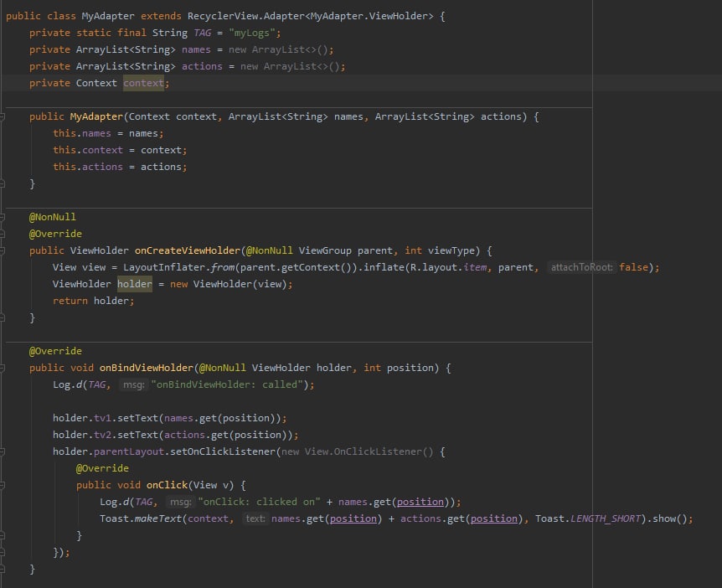Click tv1 in holder.tv1.setText
Screen dimensions: 722x588
[x=103, y=418]
